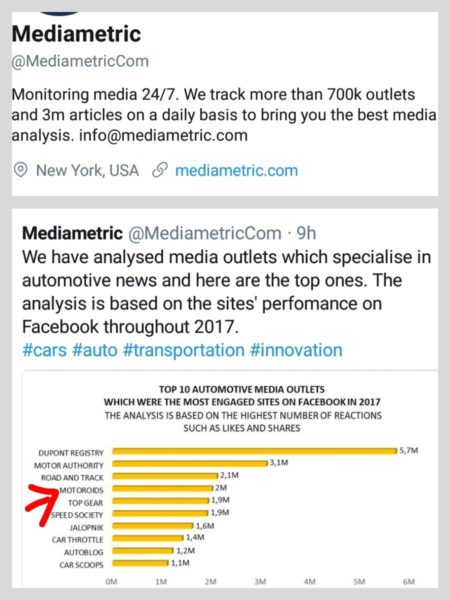Click the #cars hashtag
The height and width of the screenshot is (600, 450).
click(44, 350)
